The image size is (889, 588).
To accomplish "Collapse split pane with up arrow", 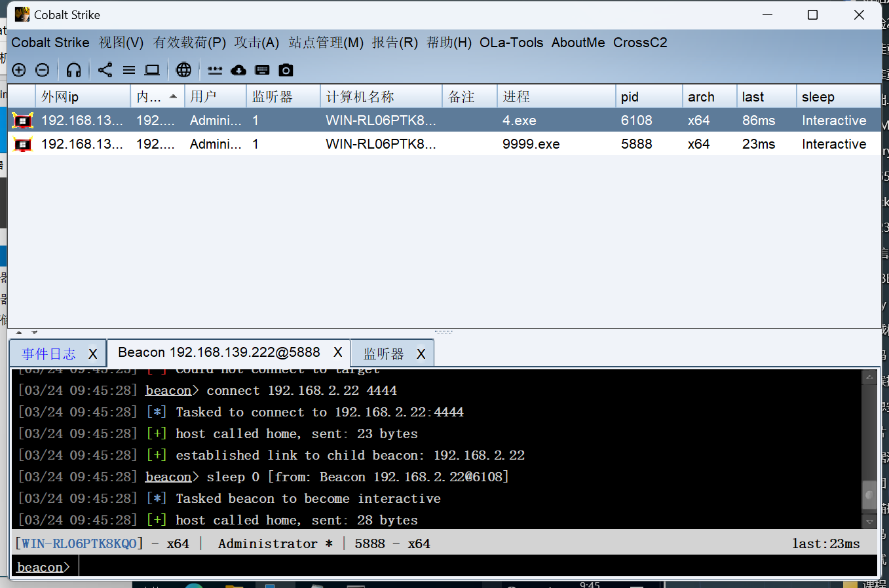I will click(19, 333).
